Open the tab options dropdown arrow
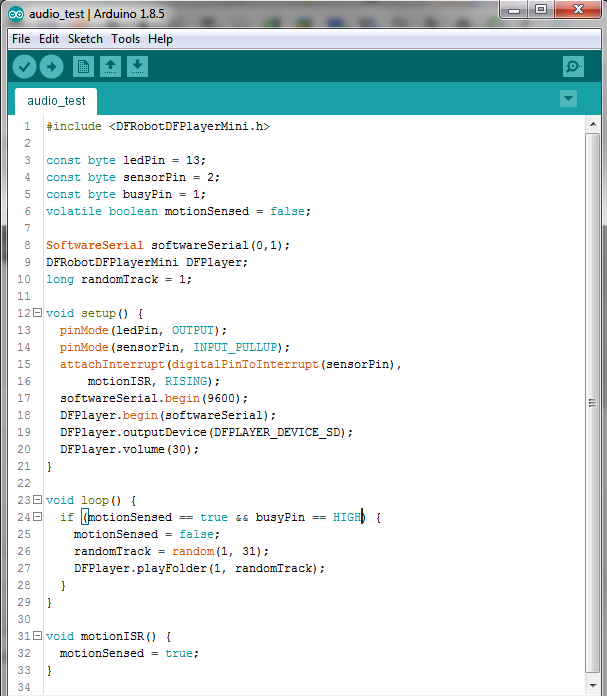The width and height of the screenshot is (607, 696). tap(568, 99)
